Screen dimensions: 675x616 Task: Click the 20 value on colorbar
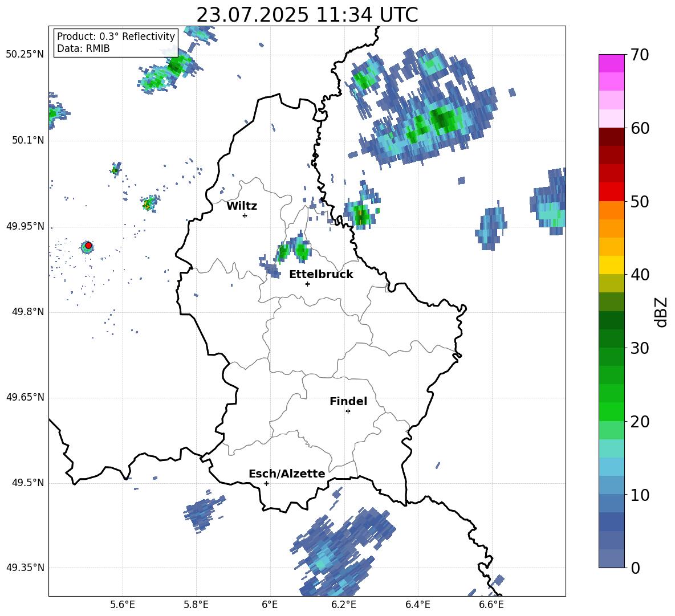(x=640, y=422)
